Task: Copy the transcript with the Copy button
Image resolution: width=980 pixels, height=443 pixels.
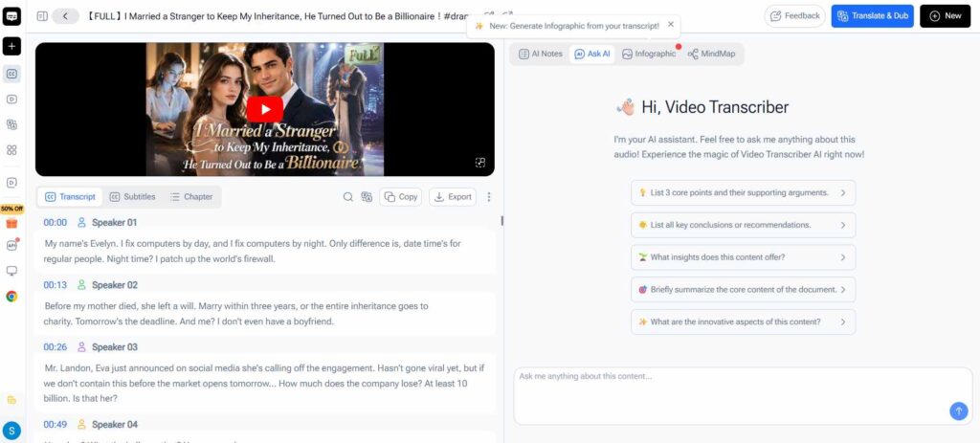Action: coord(401,197)
